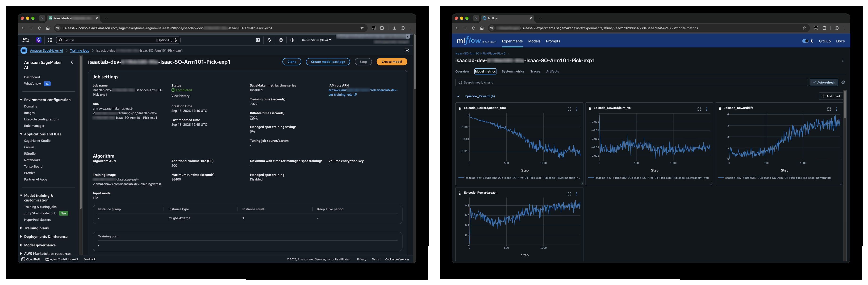
Task: Open the Prompts menu in MLflow
Action: (x=553, y=41)
